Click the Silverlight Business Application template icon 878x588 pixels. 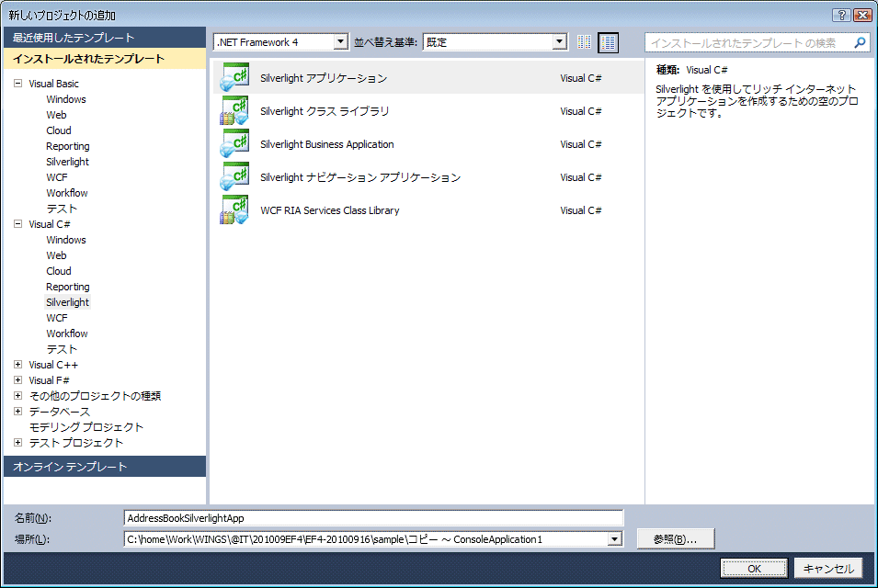coord(234,143)
